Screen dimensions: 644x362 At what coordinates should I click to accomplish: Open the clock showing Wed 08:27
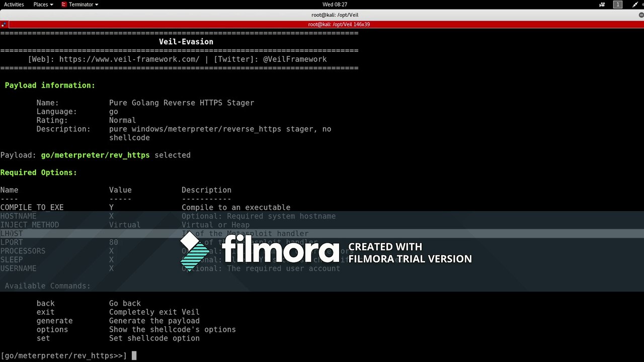point(335,5)
